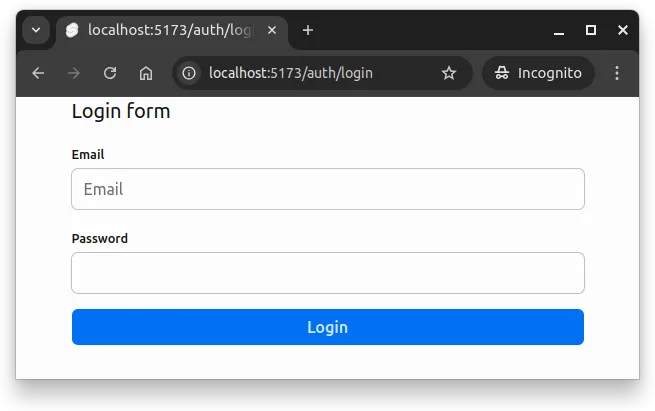The height and width of the screenshot is (411, 655).
Task: Click the forward navigation arrow
Action: pyautogui.click(x=74, y=73)
